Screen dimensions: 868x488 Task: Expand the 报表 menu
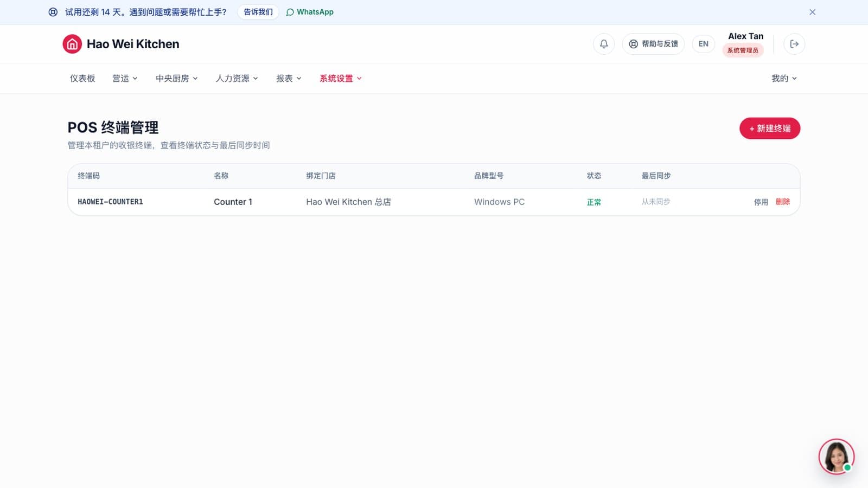pyautogui.click(x=289, y=79)
